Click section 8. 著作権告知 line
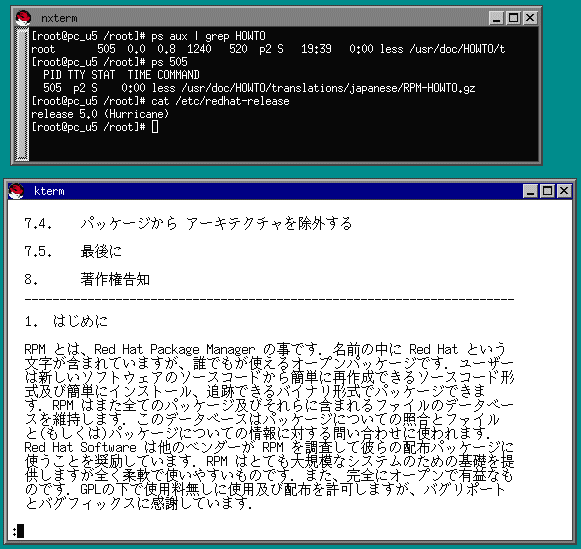The width and height of the screenshot is (581, 549). coord(87,279)
